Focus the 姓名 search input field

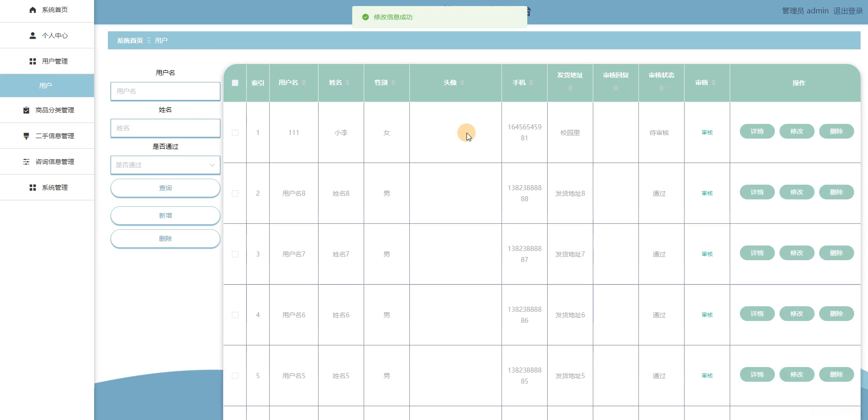point(165,128)
